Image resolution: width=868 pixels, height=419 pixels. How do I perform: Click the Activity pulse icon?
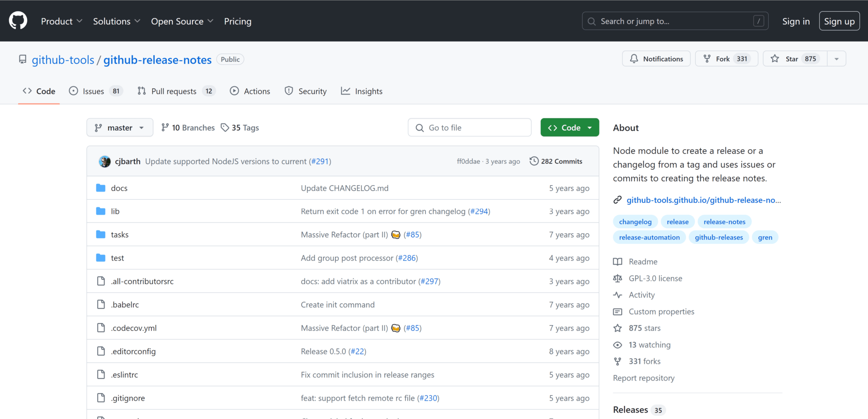[618, 295]
